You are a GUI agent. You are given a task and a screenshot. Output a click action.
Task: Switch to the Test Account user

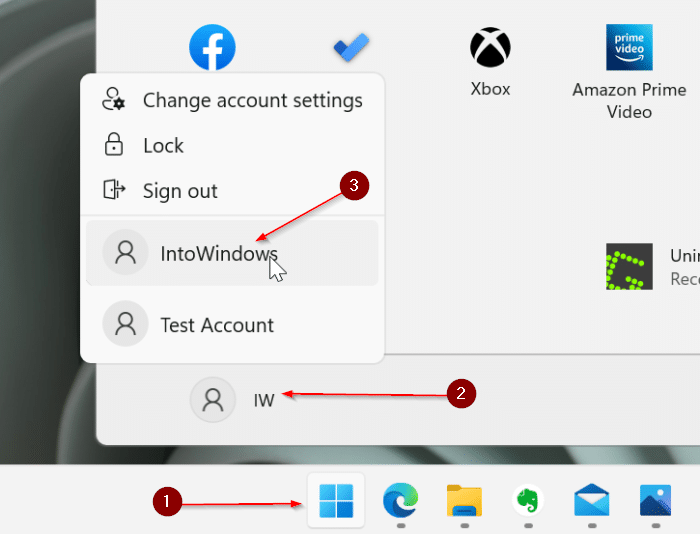(x=232, y=325)
